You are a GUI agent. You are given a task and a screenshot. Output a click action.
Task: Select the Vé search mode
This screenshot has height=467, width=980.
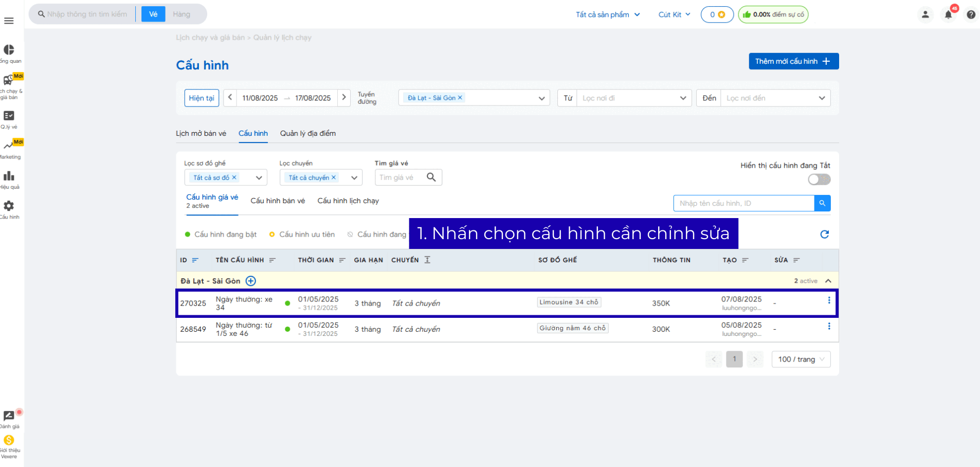[153, 14]
